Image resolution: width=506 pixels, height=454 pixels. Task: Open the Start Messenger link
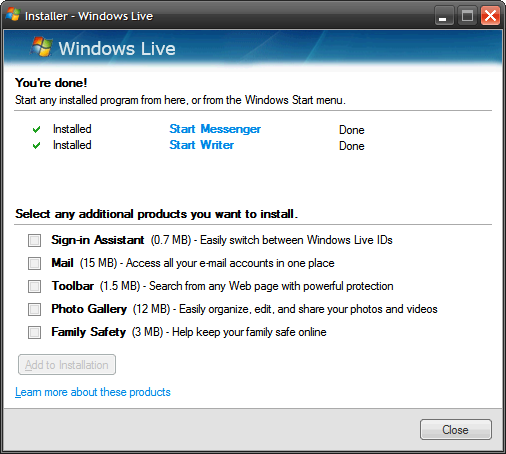click(x=215, y=129)
